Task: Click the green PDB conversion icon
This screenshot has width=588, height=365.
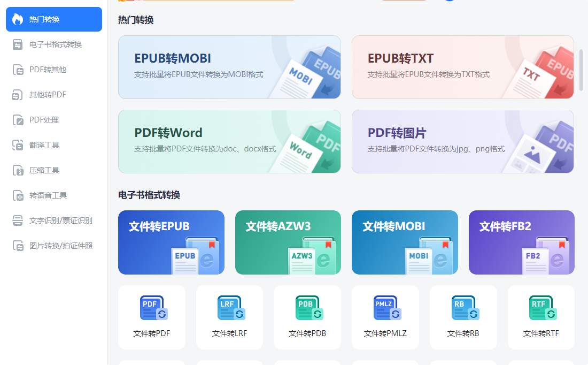Action: click(309, 308)
